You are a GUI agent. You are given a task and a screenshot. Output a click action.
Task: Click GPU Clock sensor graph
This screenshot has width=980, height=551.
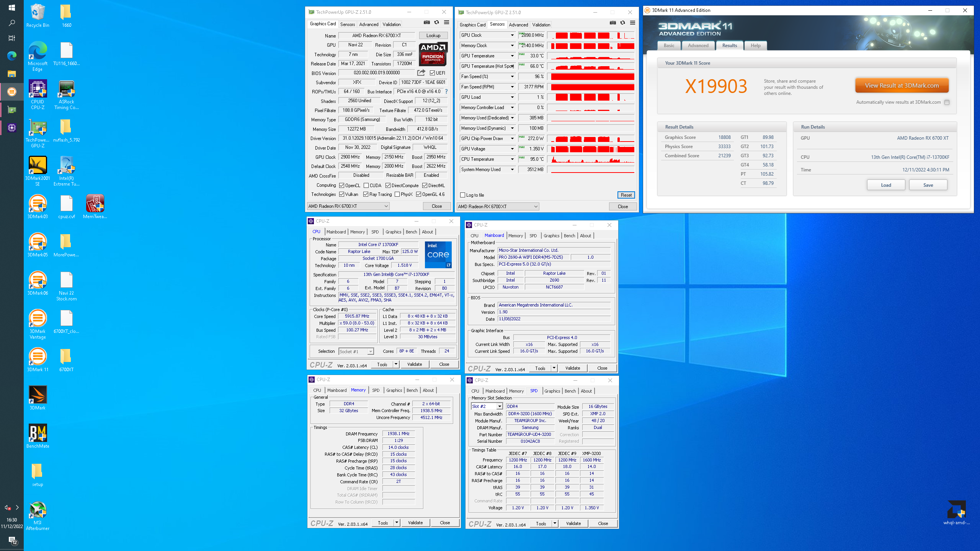[591, 35]
